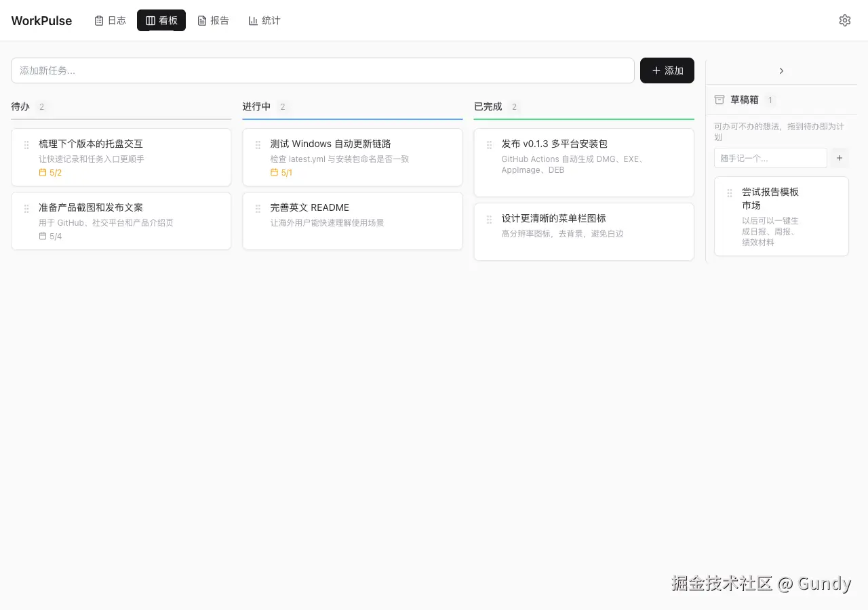Click description 检查 latest.yml 与安装包命名是否一致
This screenshot has width=868, height=610.
pos(339,159)
